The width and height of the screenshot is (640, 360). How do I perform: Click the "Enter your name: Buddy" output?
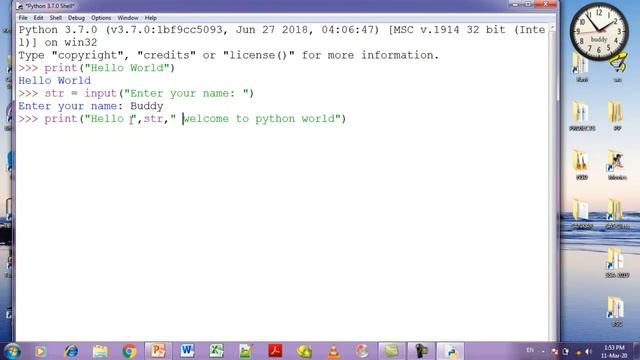point(91,106)
